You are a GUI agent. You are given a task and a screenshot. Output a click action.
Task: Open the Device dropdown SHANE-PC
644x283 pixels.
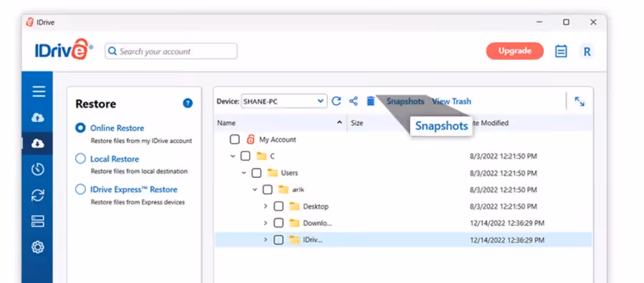click(284, 101)
